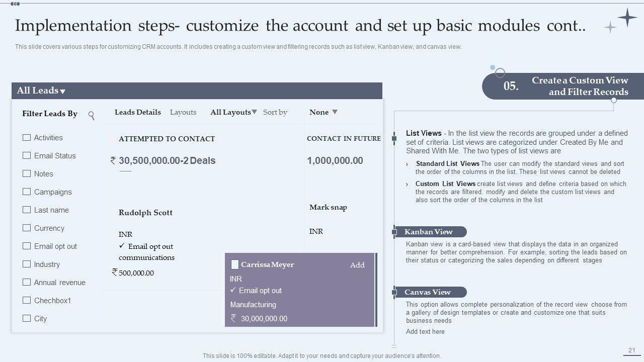
Task: Click the checkmark icon beside Email opt out communications
Action: tap(122, 246)
